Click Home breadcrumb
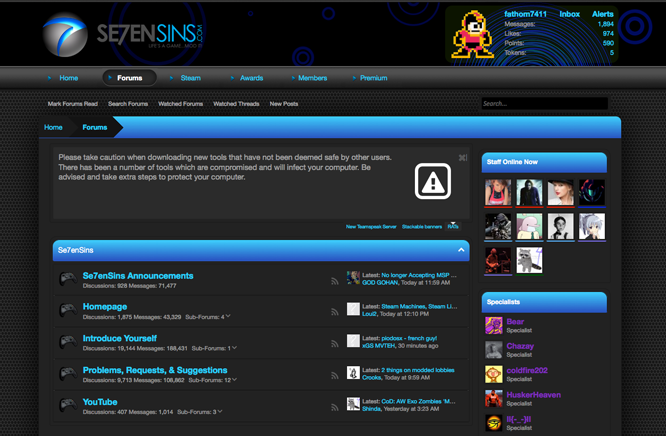This screenshot has height=436, width=666. pyautogui.click(x=53, y=127)
